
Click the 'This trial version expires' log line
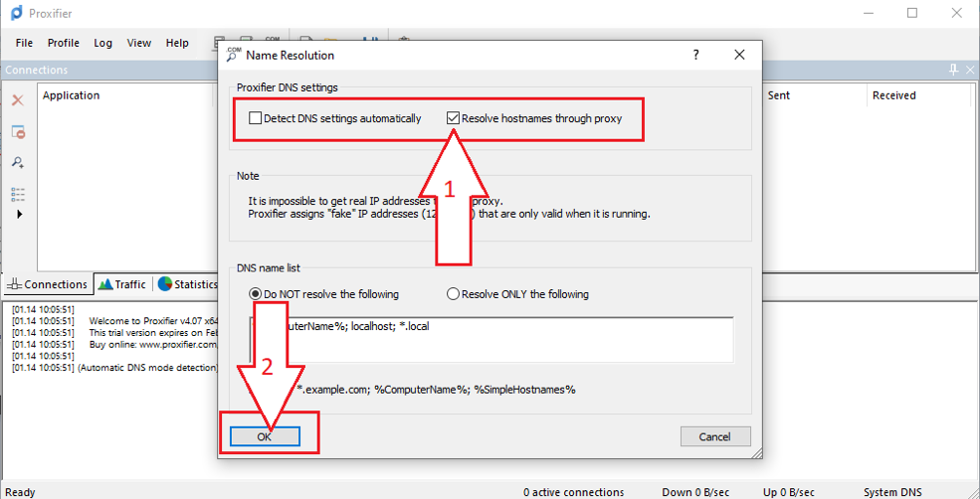[x=152, y=333]
